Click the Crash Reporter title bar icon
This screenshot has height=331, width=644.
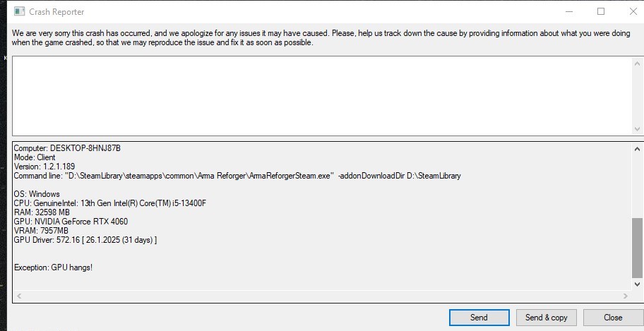20,11
